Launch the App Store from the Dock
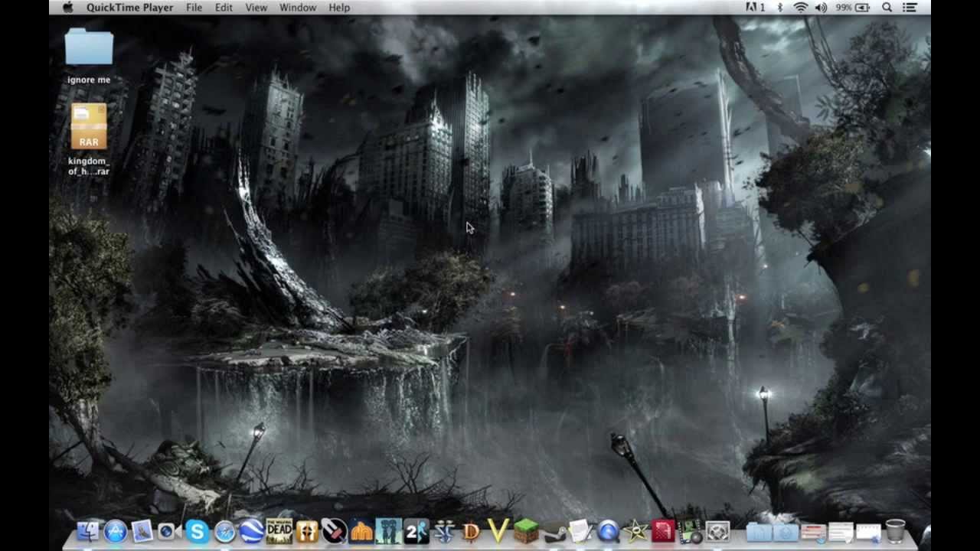Screen dimensions: 980x551 tap(116, 531)
